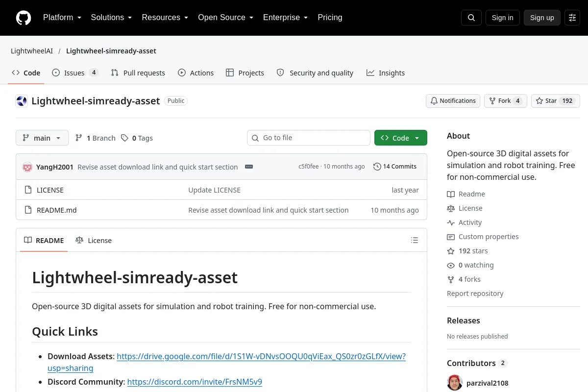
Task: Switch to the Issues tab
Action: [x=75, y=73]
